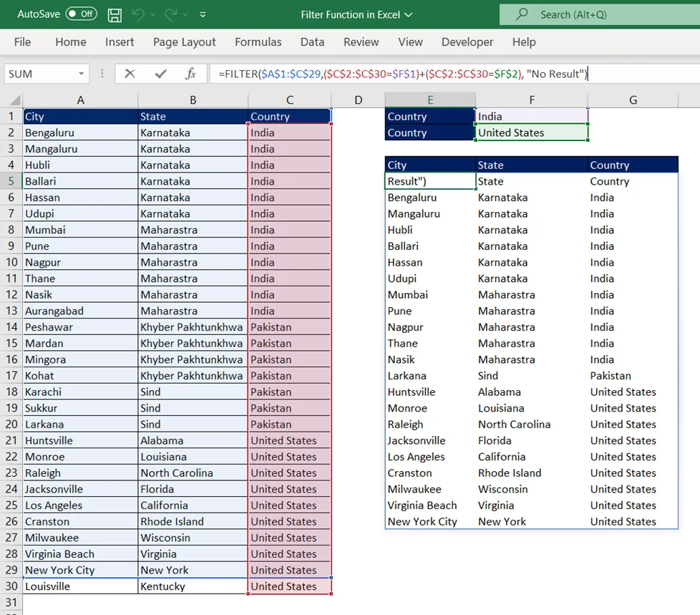Open the Formulas ribbon tab

pyautogui.click(x=258, y=42)
